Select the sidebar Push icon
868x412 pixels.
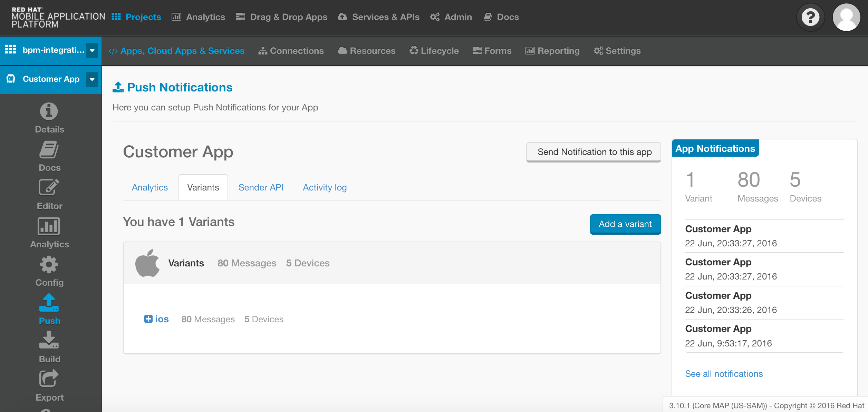(x=49, y=303)
